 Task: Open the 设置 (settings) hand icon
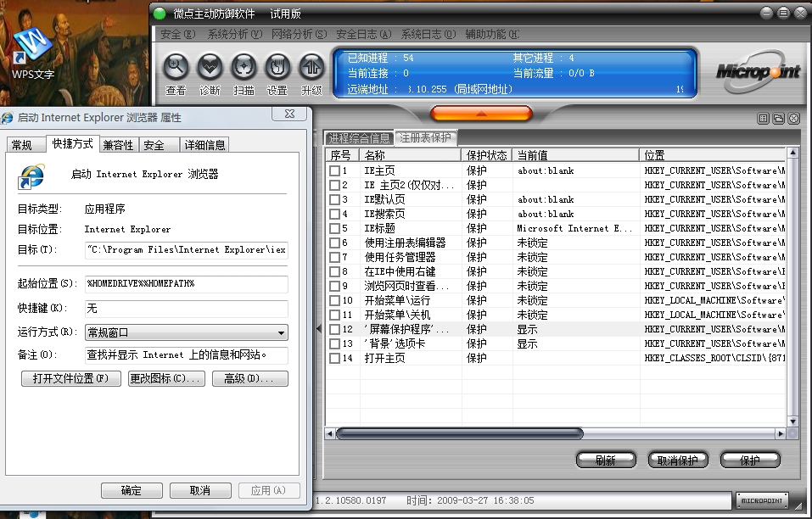[x=277, y=67]
